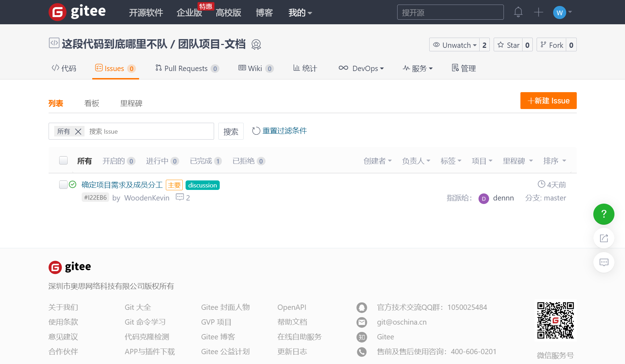
Task: Switch to the 看板 view
Action: (92, 103)
